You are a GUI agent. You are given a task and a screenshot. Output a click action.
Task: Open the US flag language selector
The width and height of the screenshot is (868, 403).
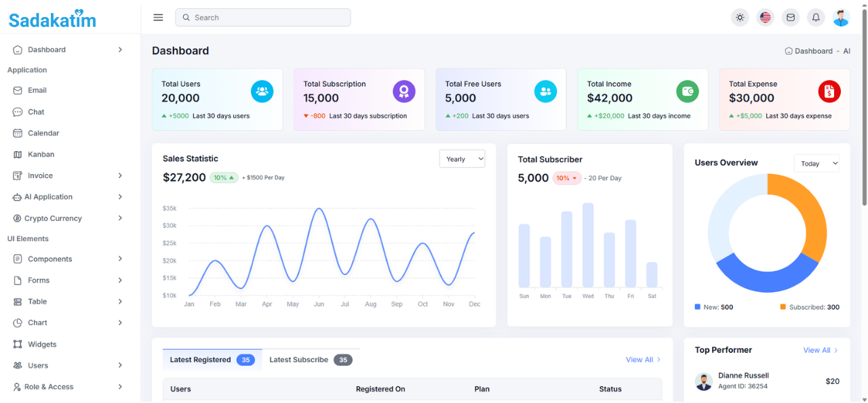[765, 18]
